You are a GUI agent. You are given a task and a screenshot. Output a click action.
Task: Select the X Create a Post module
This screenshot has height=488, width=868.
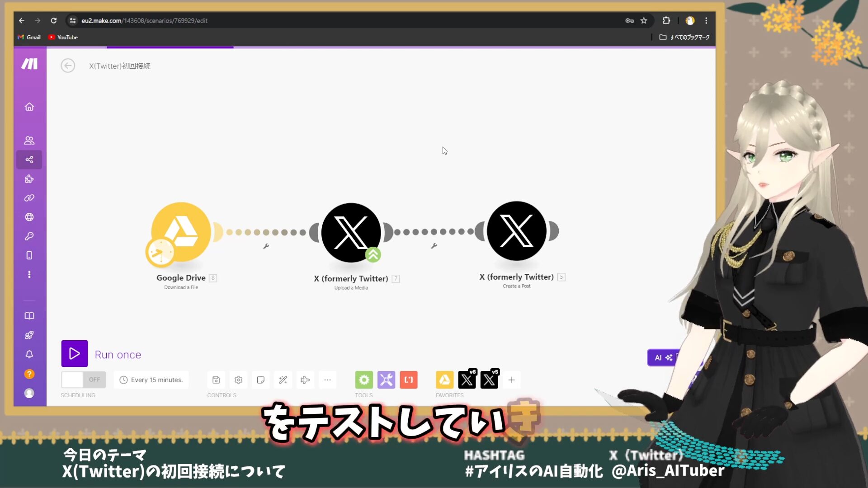517,231
